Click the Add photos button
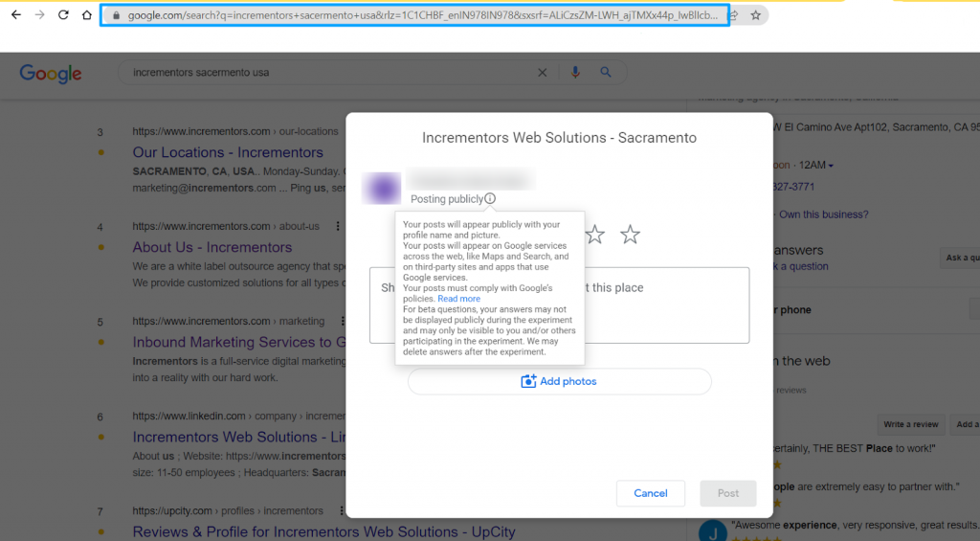The image size is (980, 541). [x=559, y=381]
